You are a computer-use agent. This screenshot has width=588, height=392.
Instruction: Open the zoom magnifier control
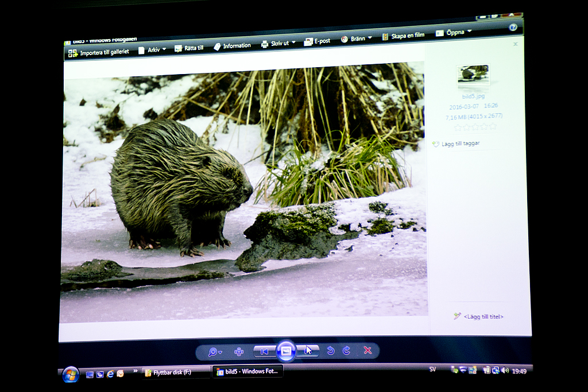coord(215,352)
